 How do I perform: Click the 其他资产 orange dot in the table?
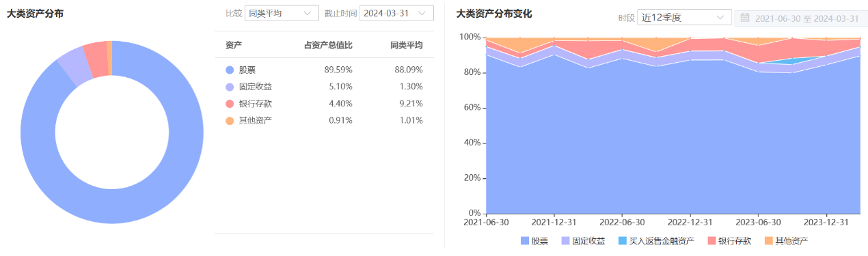(229, 121)
